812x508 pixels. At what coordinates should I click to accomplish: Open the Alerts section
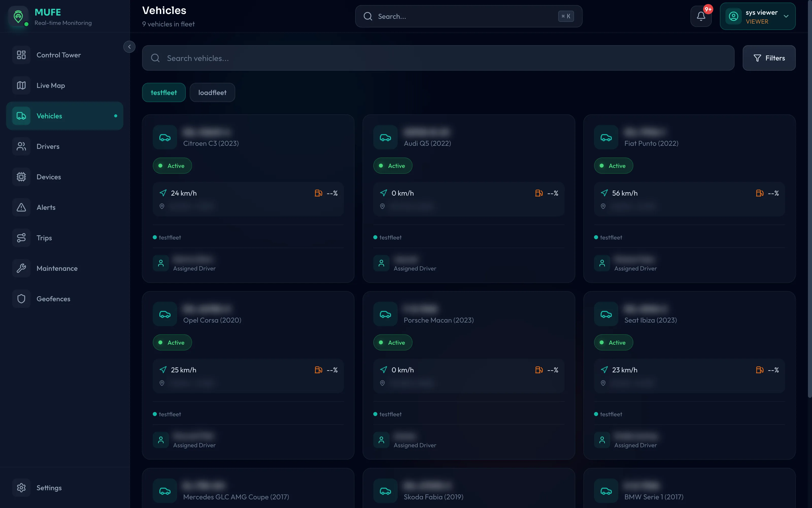[x=65, y=207]
